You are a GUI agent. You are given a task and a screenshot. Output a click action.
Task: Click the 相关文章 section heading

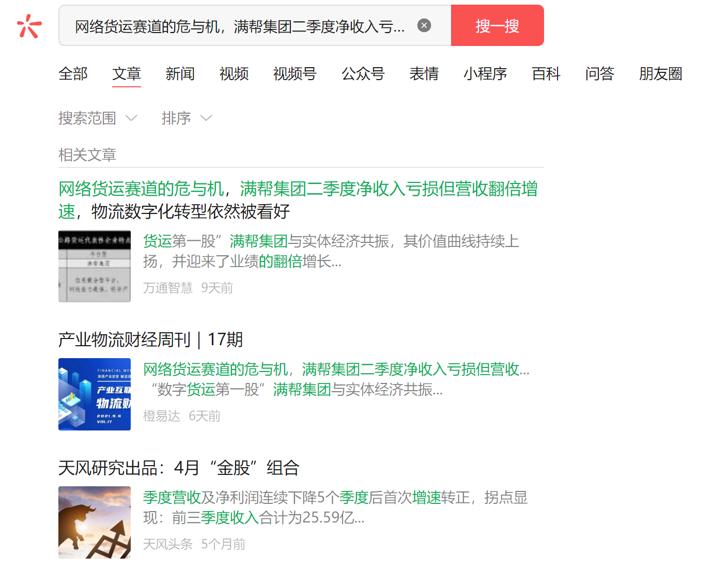tap(87, 155)
